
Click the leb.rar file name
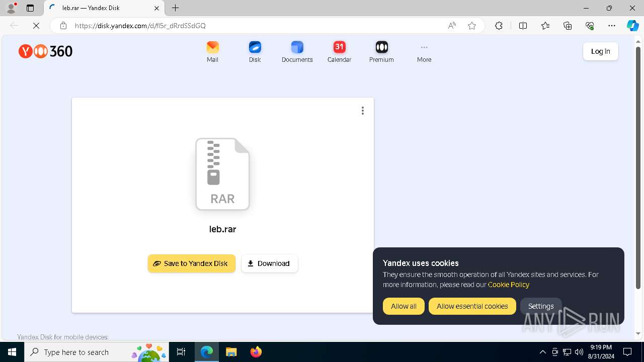tap(222, 229)
